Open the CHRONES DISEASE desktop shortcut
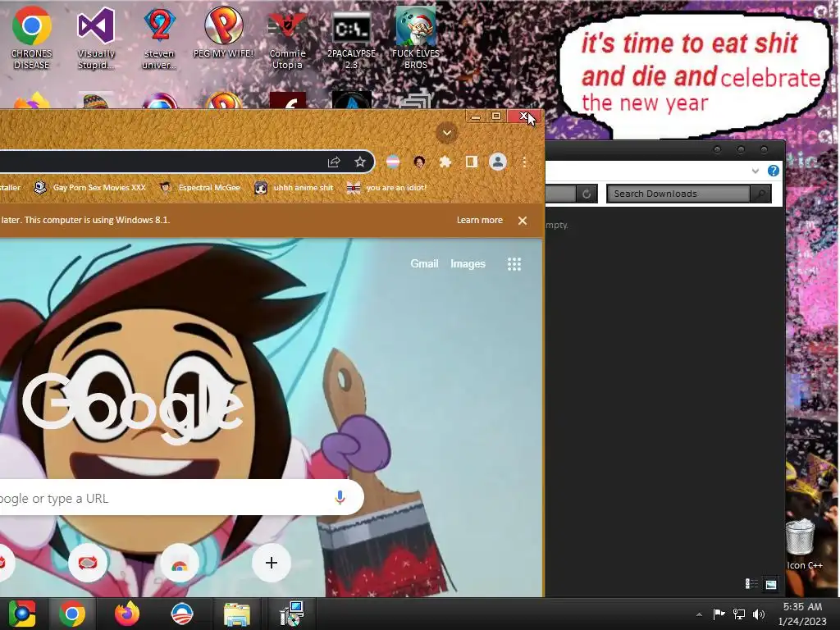Image resolution: width=840 pixels, height=630 pixels. 32,38
